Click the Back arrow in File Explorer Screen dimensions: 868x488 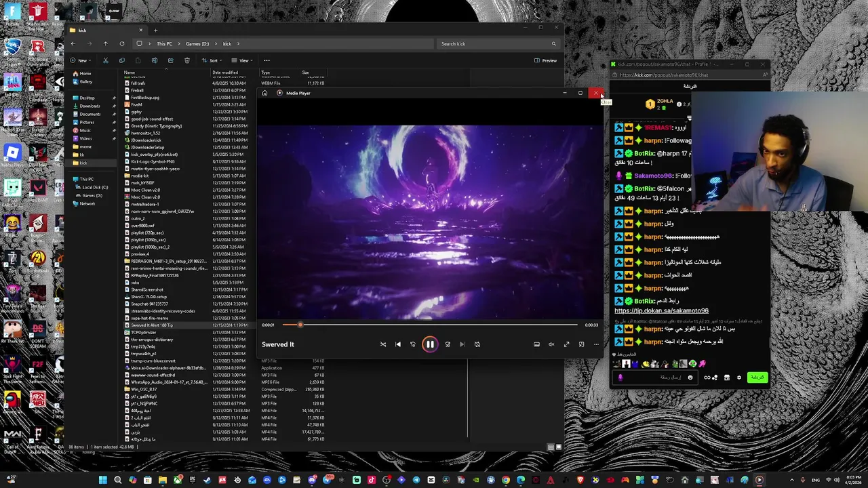pos(73,44)
